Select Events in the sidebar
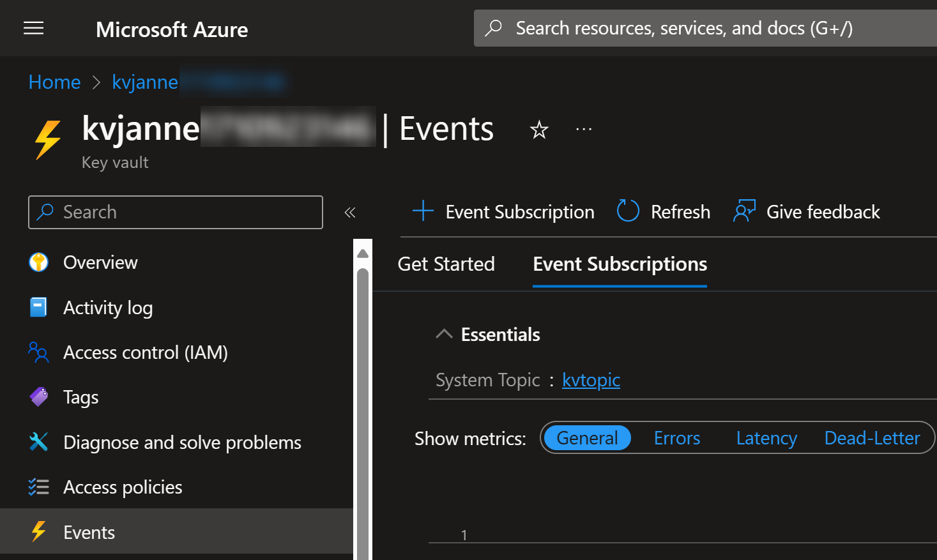The width and height of the screenshot is (937, 560). click(x=176, y=531)
